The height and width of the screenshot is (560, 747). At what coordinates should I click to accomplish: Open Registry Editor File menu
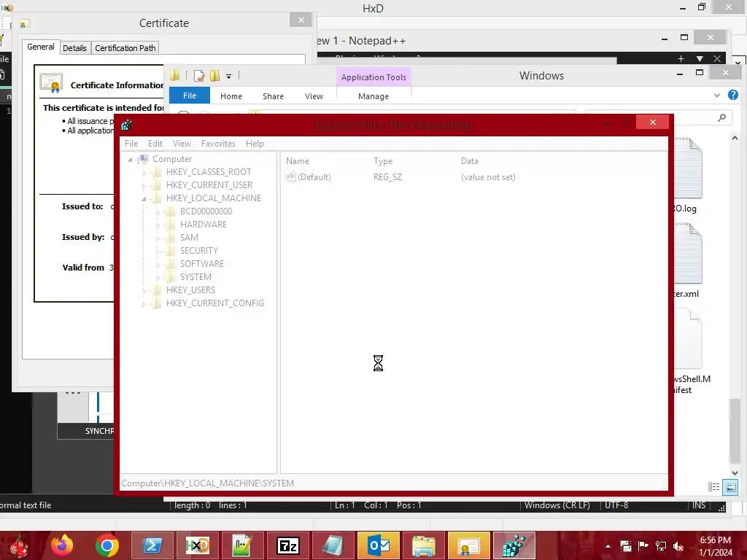(x=131, y=144)
